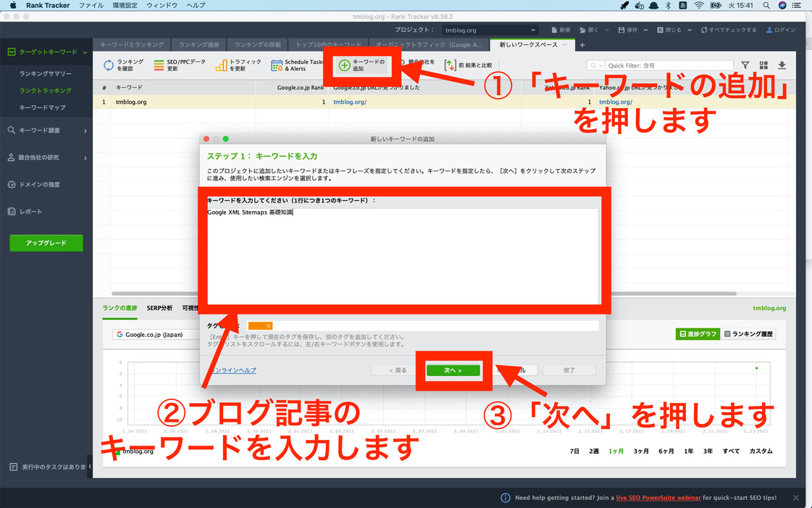Image resolution: width=812 pixels, height=508 pixels.
Task: Click the Wi-Fi status icon in the menu bar
Action: pyautogui.click(x=698, y=5)
